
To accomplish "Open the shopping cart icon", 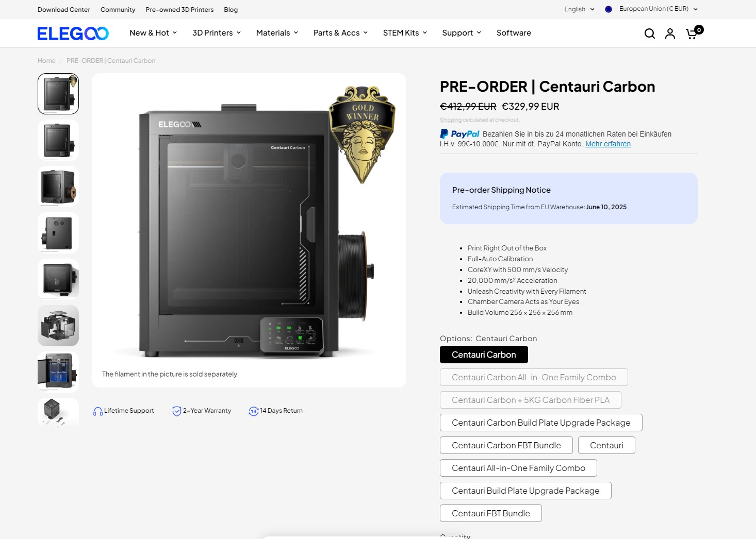I will [692, 33].
